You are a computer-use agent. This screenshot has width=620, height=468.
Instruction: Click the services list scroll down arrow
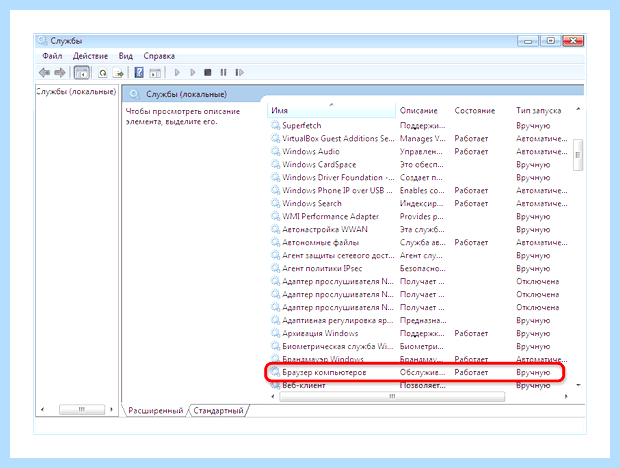578,385
